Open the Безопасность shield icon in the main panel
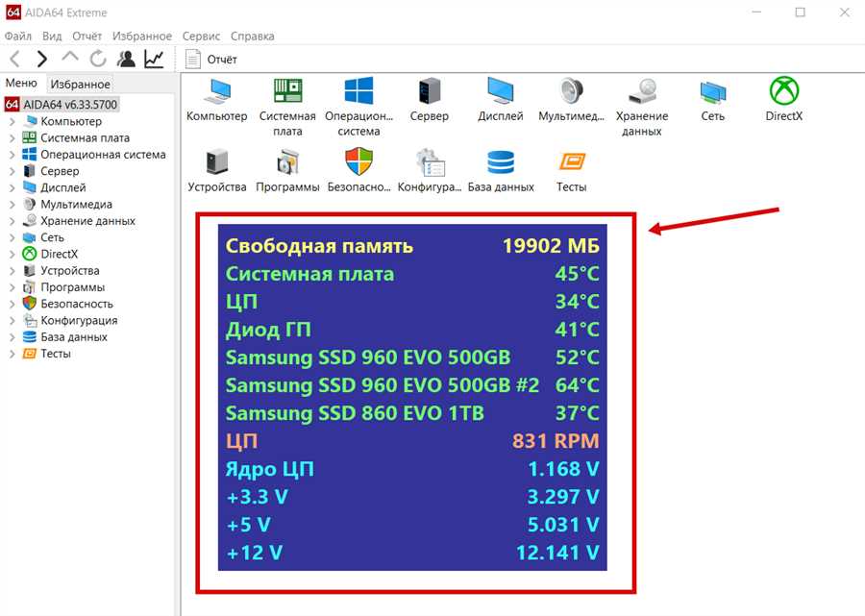Image resolution: width=865 pixels, height=616 pixels. click(x=358, y=170)
